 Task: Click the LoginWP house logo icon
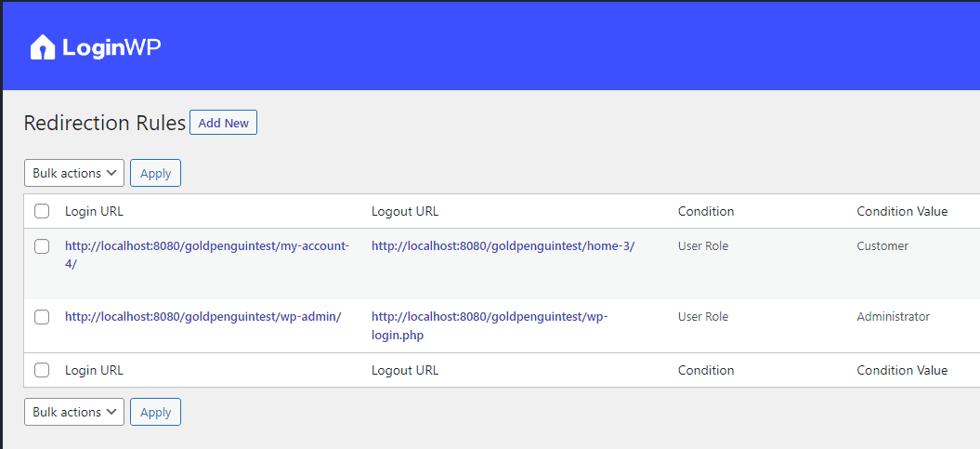pyautogui.click(x=43, y=47)
